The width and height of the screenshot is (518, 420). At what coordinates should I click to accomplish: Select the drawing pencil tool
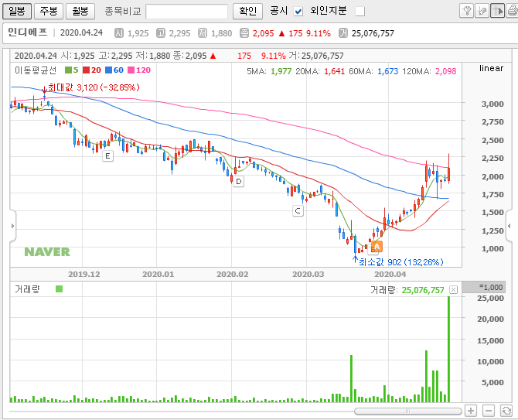click(x=482, y=11)
